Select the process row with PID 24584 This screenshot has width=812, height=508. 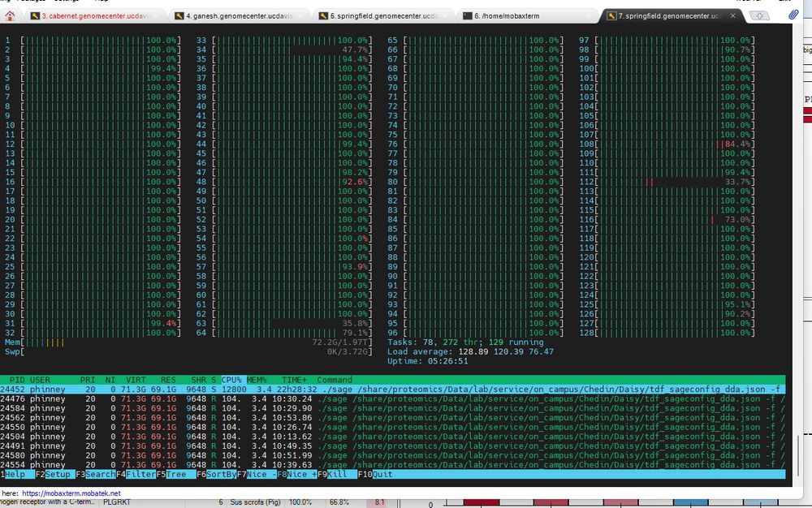click(392, 408)
